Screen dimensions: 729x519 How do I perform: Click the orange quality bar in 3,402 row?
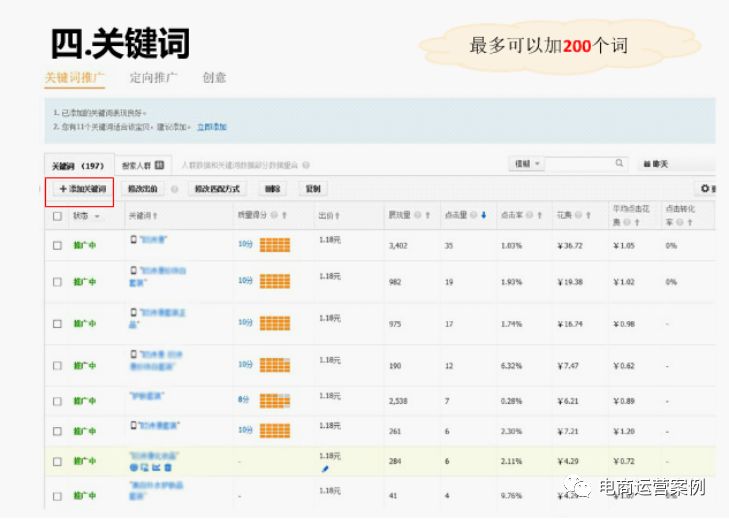[275, 245]
